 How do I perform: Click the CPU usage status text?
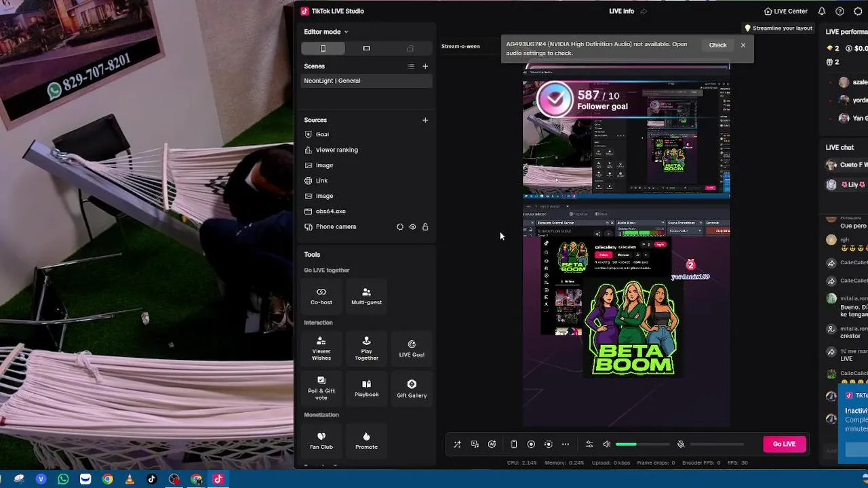522,463
